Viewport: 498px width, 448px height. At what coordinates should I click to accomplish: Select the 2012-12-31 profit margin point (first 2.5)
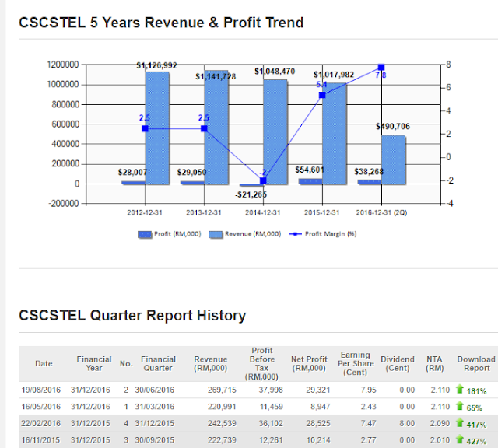(145, 128)
